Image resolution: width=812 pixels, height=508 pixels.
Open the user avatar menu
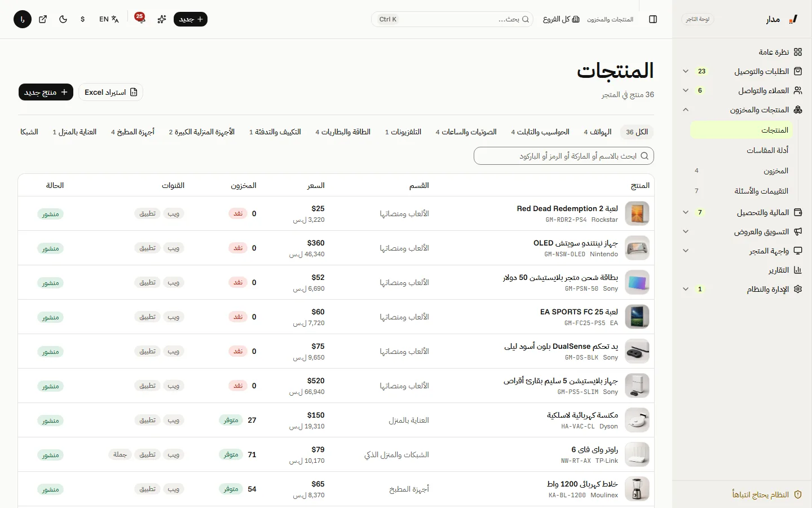23,19
